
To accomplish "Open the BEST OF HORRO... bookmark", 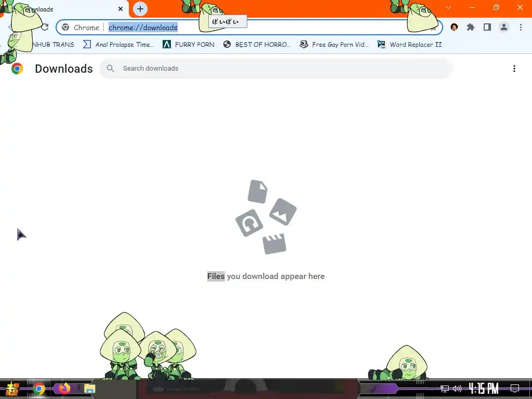I will [257, 45].
